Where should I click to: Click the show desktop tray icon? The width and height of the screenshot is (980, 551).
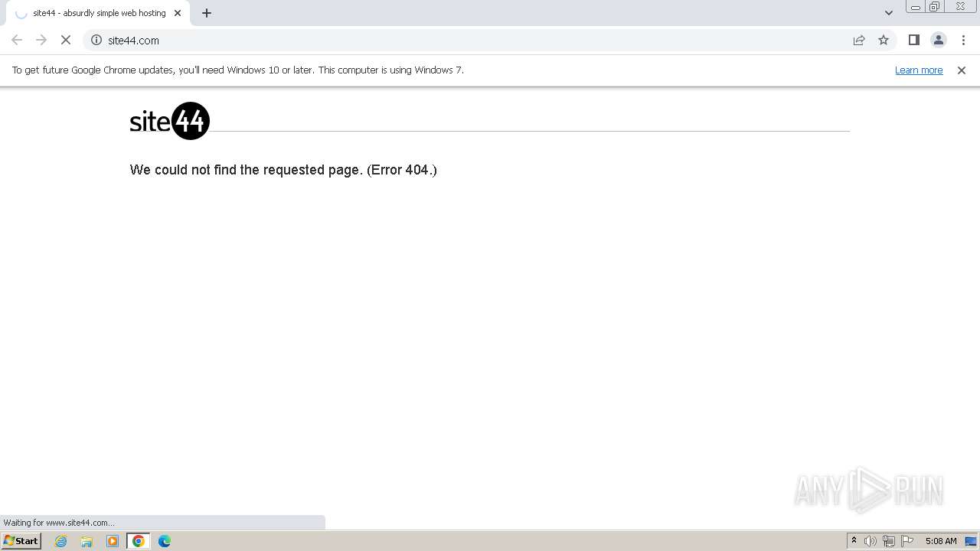(x=971, y=541)
